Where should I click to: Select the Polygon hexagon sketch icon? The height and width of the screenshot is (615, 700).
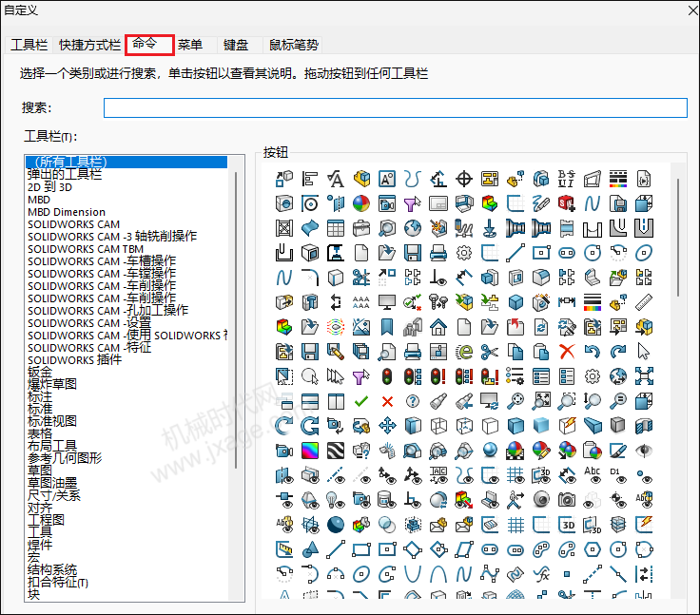[593, 549]
